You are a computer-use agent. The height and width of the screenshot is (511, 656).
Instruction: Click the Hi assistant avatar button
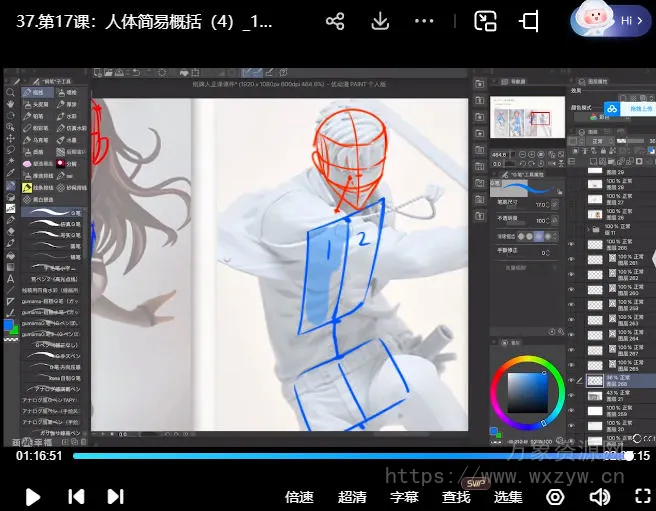click(x=607, y=20)
